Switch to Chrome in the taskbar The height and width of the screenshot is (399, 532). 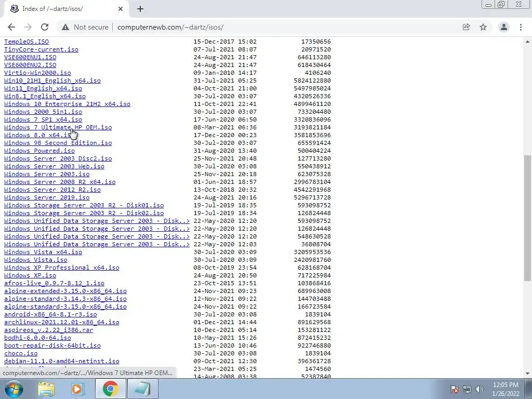point(111,389)
